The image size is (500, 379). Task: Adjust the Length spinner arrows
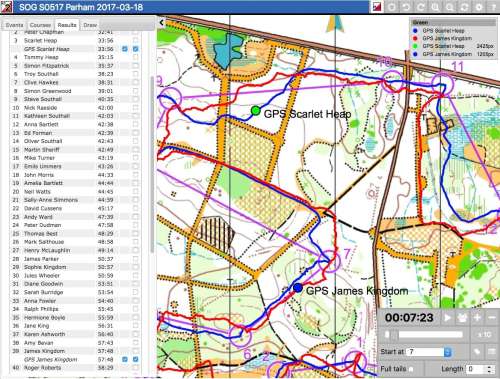pos(489,369)
